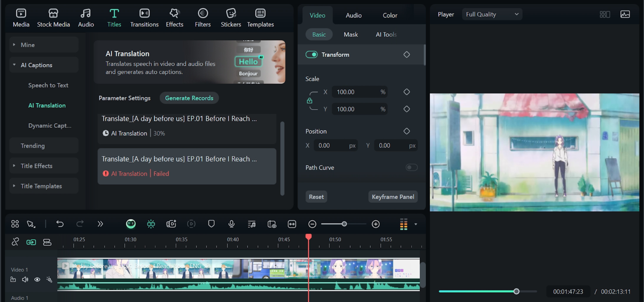Screen dimensions: 644x302
Task: Start voiceover recording with microphone icon
Action: 231,224
